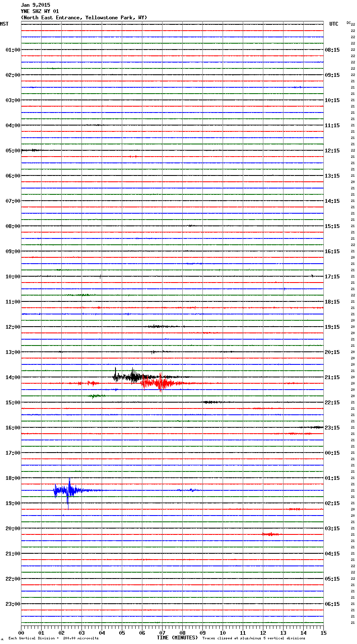The height and width of the screenshot is (644, 357).
Task: Click the '17:15' UTC time label
Action: [x=332, y=277]
